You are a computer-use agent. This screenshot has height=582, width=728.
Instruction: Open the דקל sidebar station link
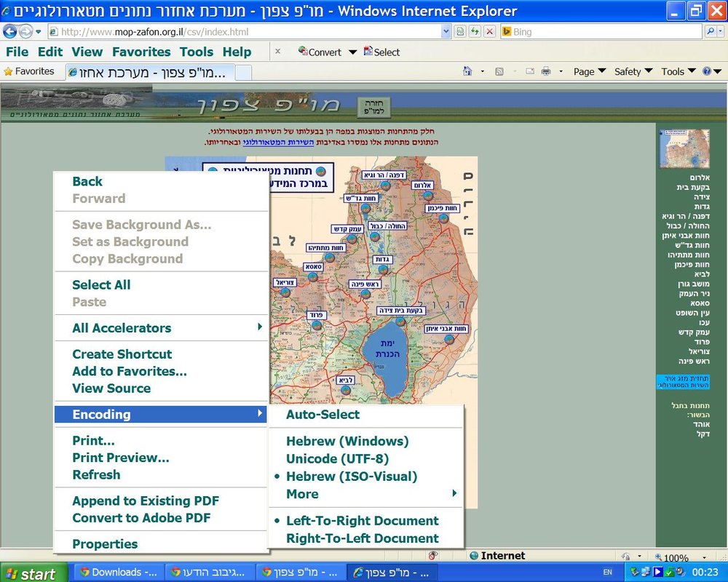pyautogui.click(x=703, y=434)
